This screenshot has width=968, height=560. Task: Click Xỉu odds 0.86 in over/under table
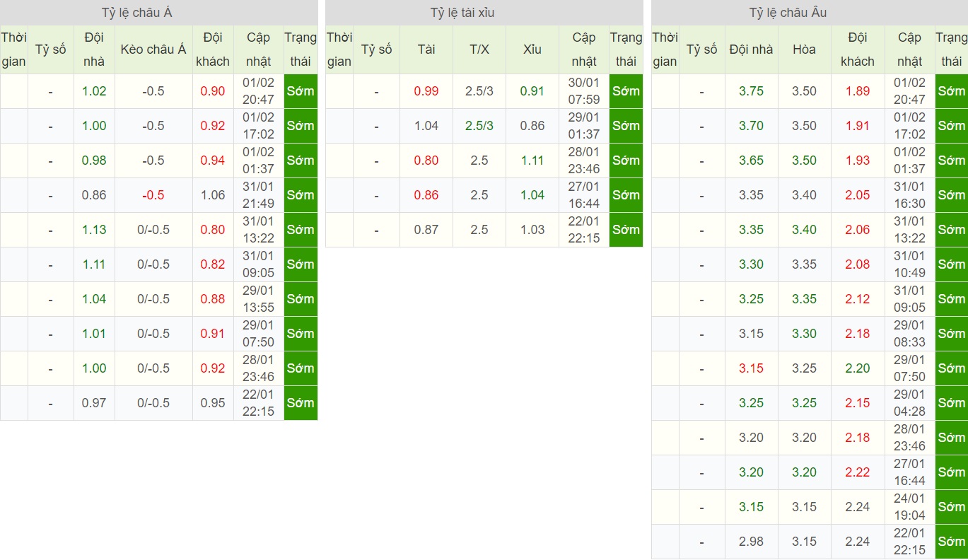pyautogui.click(x=532, y=126)
